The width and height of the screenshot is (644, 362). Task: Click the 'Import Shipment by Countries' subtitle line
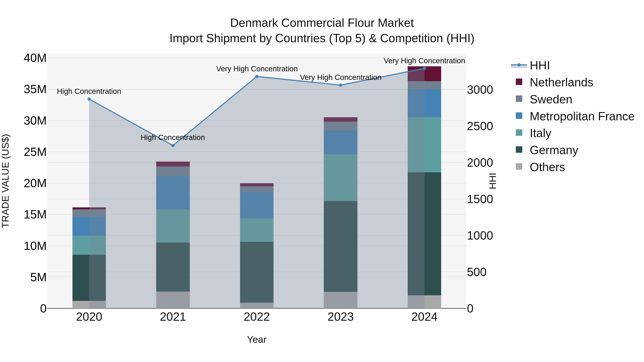[x=322, y=38]
